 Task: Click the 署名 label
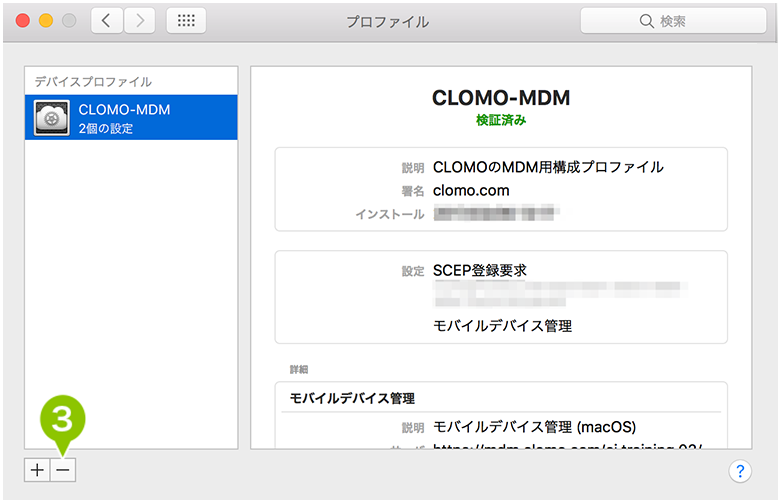pos(413,191)
